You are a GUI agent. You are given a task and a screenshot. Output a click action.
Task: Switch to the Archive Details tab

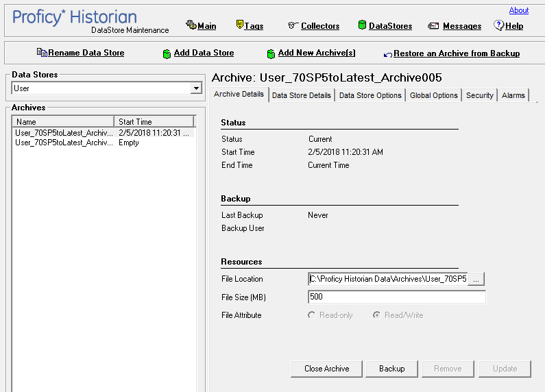(x=239, y=94)
